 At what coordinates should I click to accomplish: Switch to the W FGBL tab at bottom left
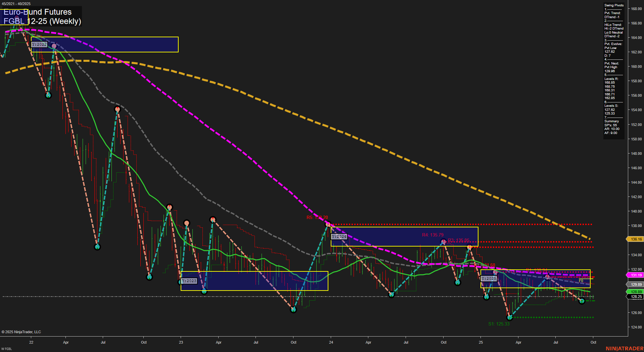[7, 349]
